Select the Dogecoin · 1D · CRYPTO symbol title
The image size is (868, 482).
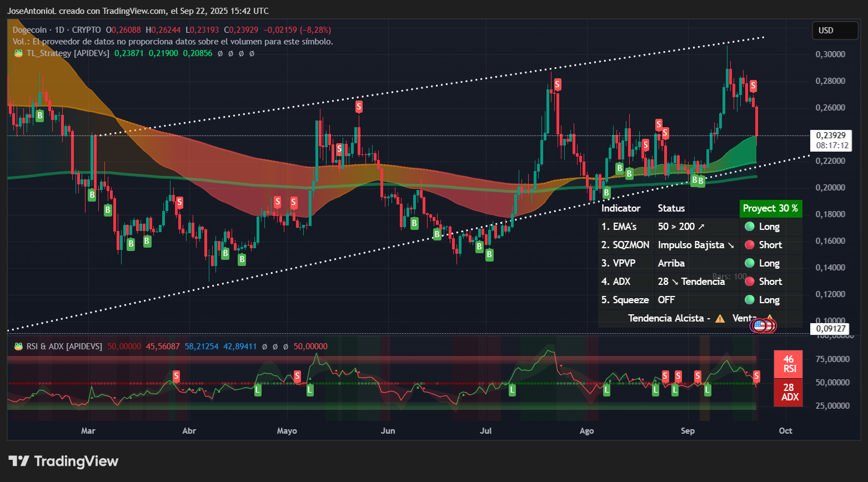57,30
